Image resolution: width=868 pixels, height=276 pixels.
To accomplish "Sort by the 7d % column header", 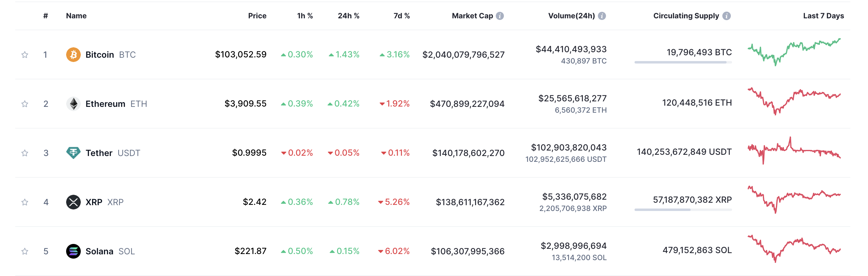I will click(x=401, y=16).
